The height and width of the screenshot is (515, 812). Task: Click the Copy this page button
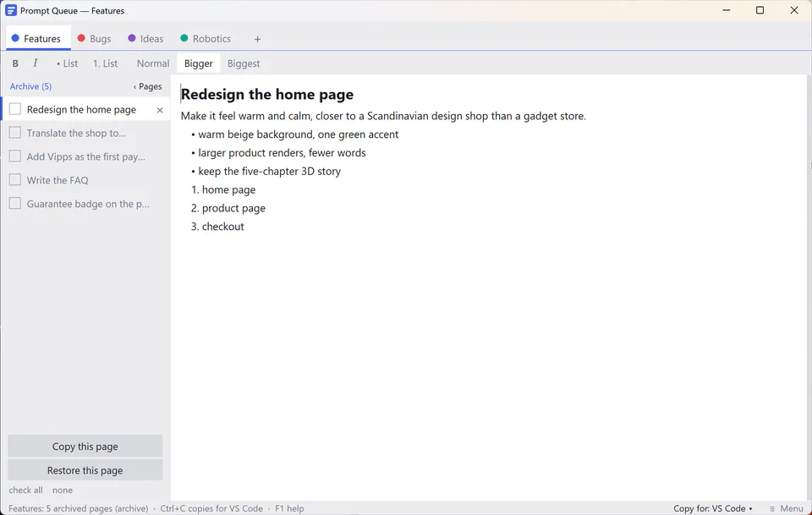(85, 447)
